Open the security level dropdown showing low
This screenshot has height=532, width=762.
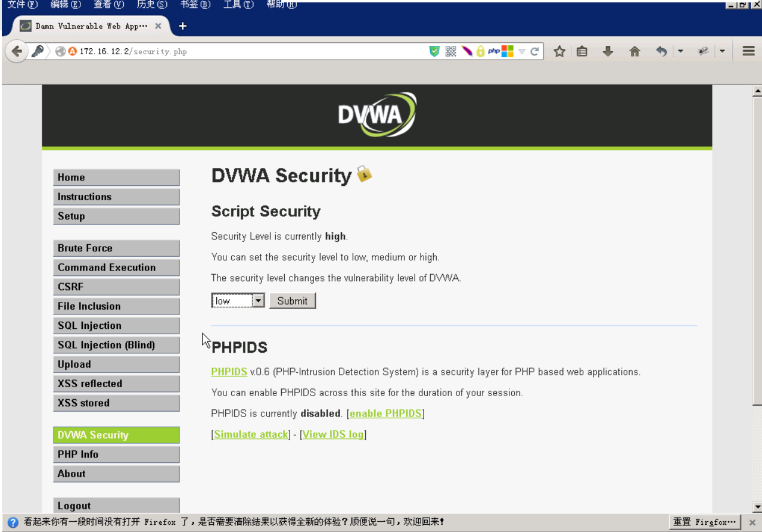click(x=238, y=301)
